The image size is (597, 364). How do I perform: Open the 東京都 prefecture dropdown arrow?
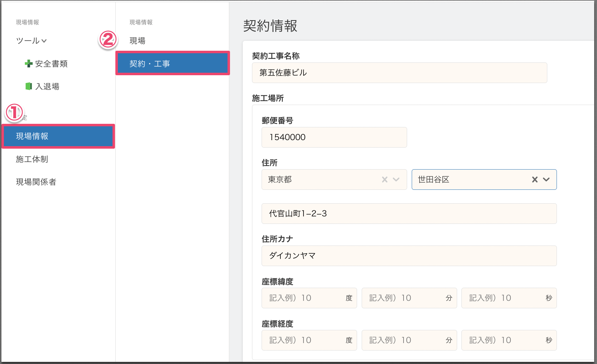click(396, 180)
